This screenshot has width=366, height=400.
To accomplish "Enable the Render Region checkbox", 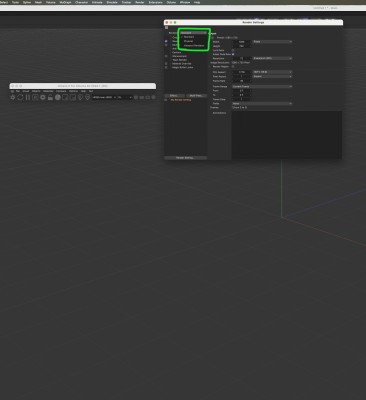I will pyautogui.click(x=233, y=67).
